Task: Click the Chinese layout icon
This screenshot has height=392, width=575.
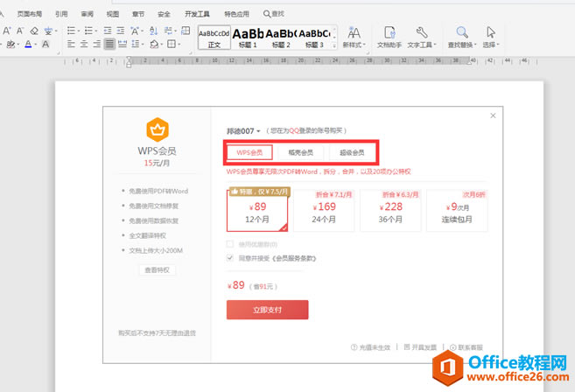Action: [x=135, y=31]
